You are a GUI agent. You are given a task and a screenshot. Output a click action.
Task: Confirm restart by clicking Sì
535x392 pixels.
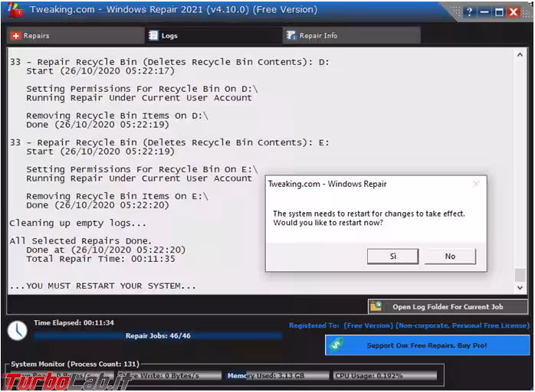pos(392,256)
